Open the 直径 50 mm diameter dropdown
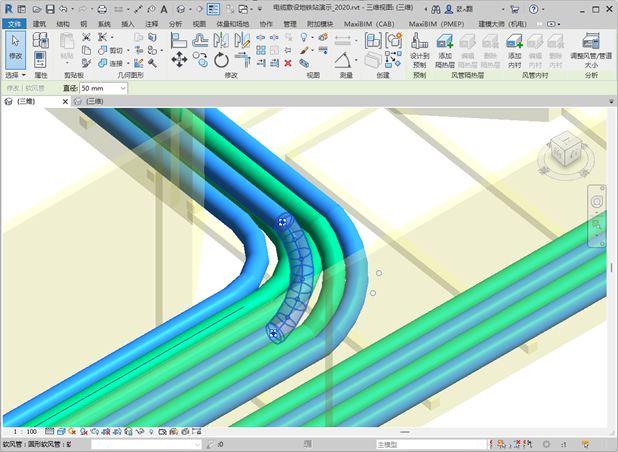Viewport: 618px width, 452px height. tap(123, 89)
